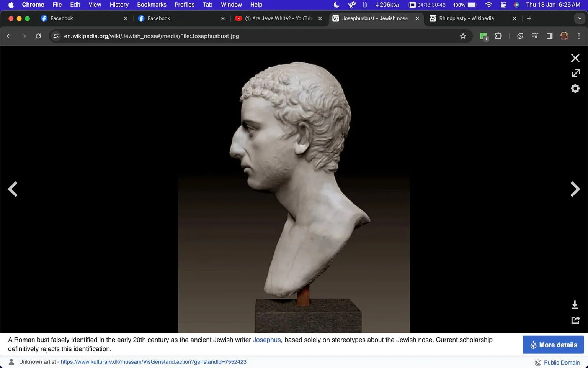
Task: Click the More details button
Action: coord(553,345)
